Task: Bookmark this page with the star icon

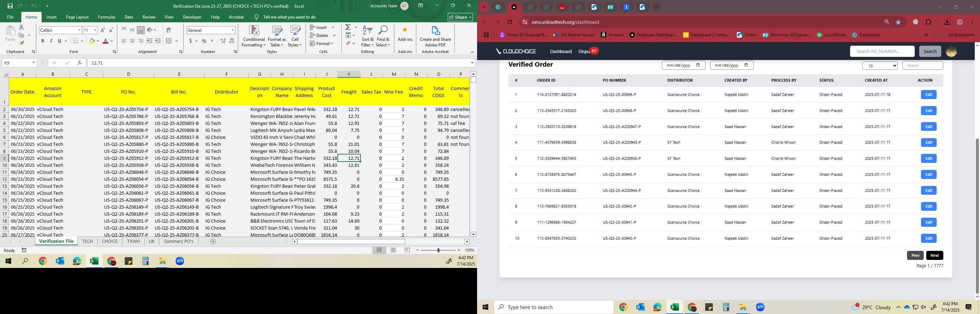Action: pos(899,22)
